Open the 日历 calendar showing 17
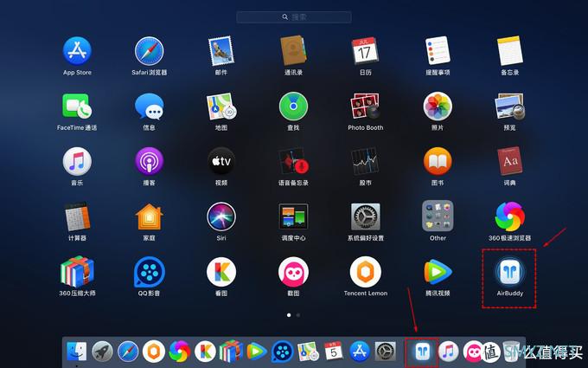Image resolution: width=588 pixels, height=368 pixels. 365,51
